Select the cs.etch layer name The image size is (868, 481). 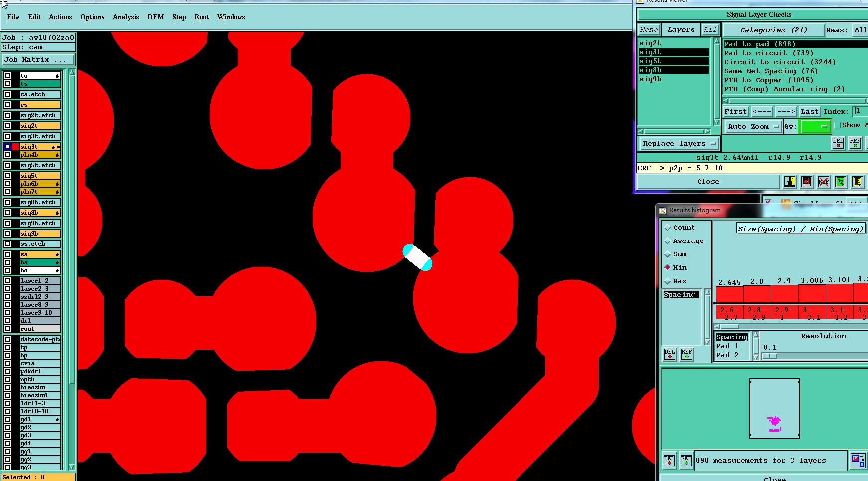pos(40,94)
